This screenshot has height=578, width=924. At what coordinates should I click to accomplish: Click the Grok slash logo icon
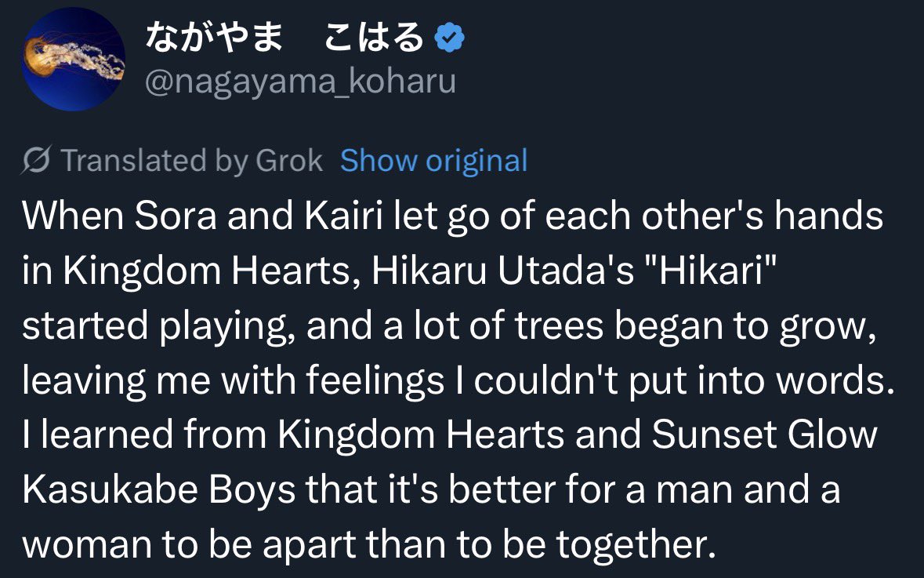pyautogui.click(x=37, y=160)
